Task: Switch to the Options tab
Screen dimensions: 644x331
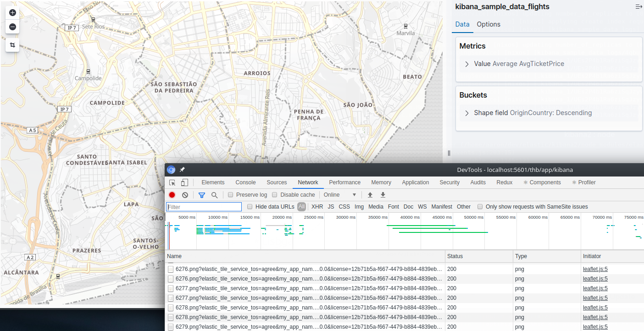Action: click(x=488, y=24)
